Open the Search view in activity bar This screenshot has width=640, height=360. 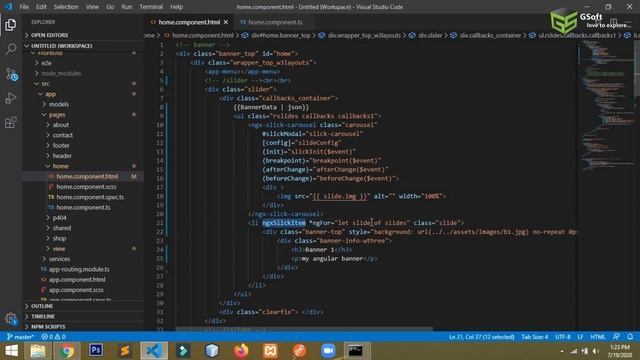[11, 49]
